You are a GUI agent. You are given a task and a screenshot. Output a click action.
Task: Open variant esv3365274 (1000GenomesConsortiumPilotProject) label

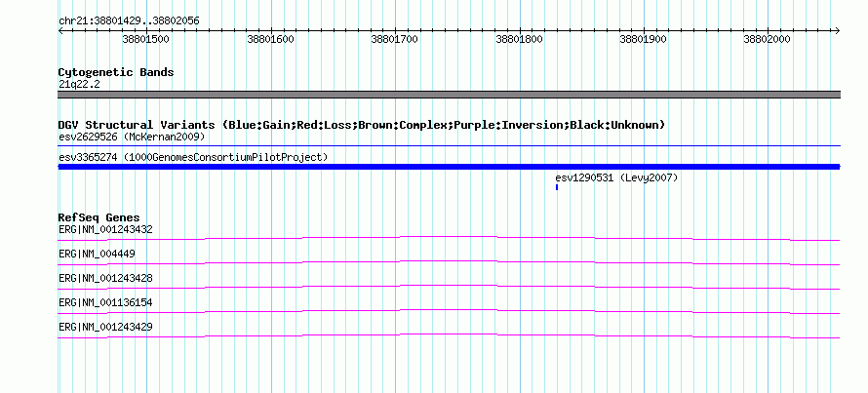pyautogui.click(x=193, y=157)
